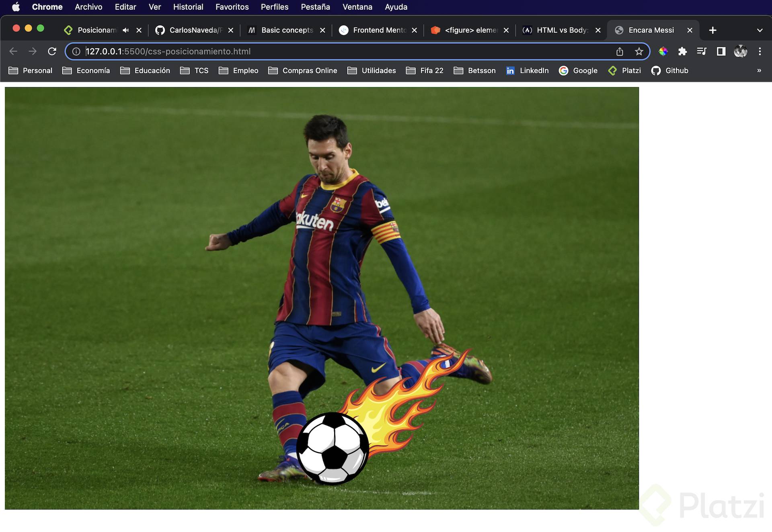View site information icon
The image size is (772, 532).
(76, 51)
